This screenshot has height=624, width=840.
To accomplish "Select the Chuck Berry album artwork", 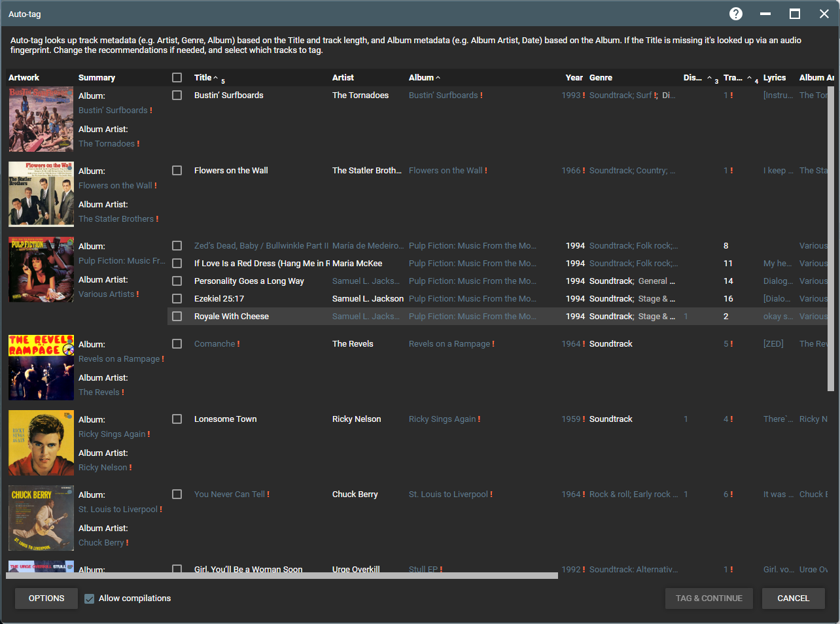I will tap(41, 518).
